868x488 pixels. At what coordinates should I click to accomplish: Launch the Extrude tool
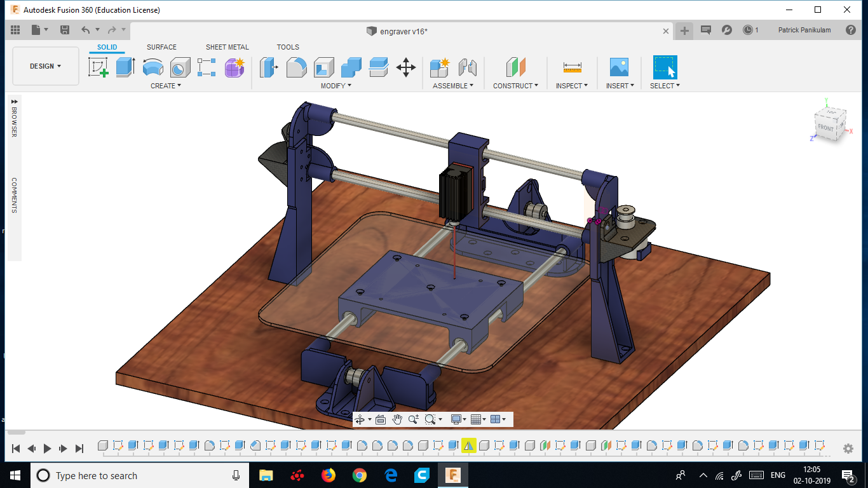pos(125,66)
